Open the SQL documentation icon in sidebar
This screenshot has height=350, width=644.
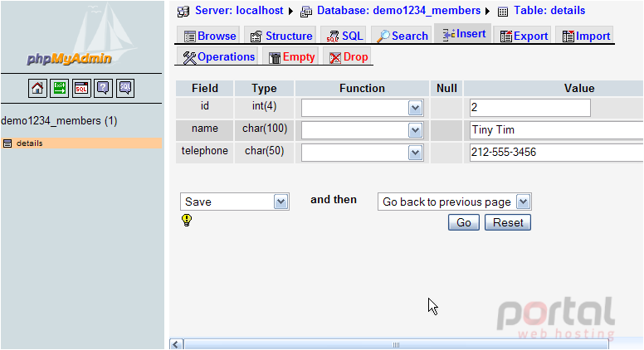coord(125,88)
